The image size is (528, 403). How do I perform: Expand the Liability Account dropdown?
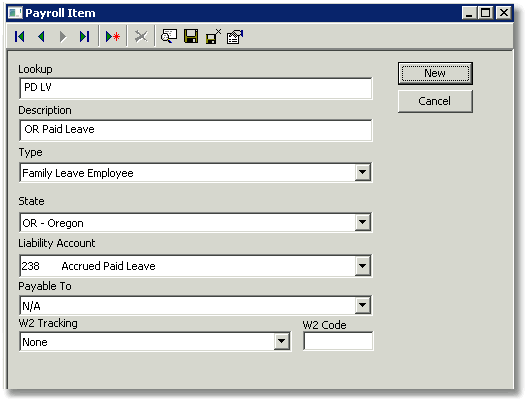tap(363, 266)
